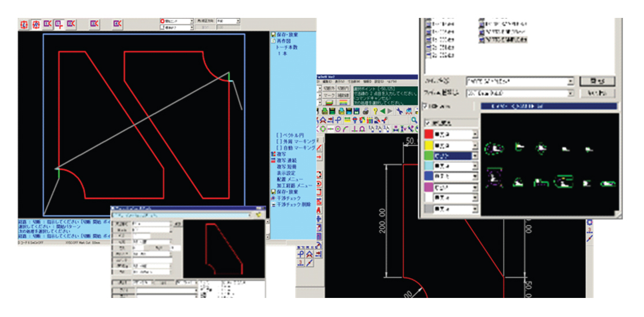Click the magnifier zoom icon in toolbar
Viewport: 644px width, 317px height.
pos(414,120)
